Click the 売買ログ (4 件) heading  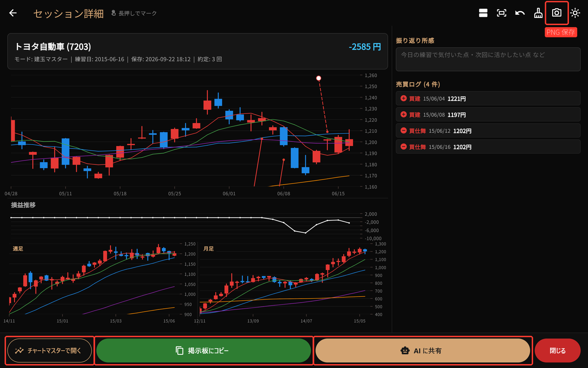point(418,84)
